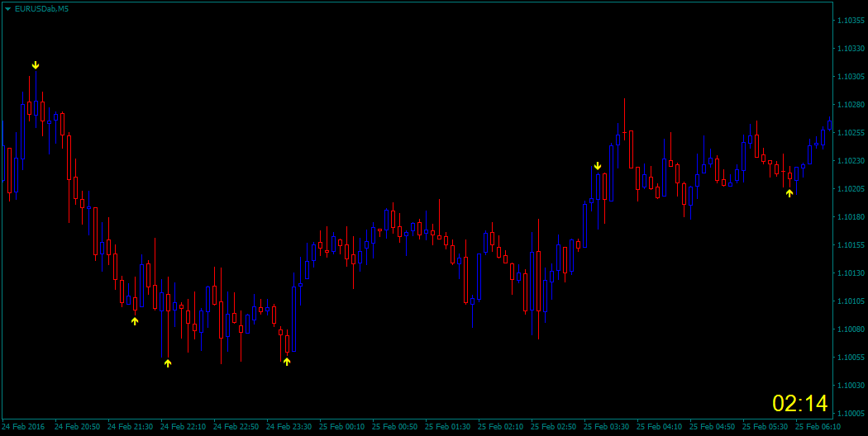This screenshot has height=436, width=868.
Task: Open the chart menu triangle beside EURUSDab,M5
Action: (x=7, y=9)
